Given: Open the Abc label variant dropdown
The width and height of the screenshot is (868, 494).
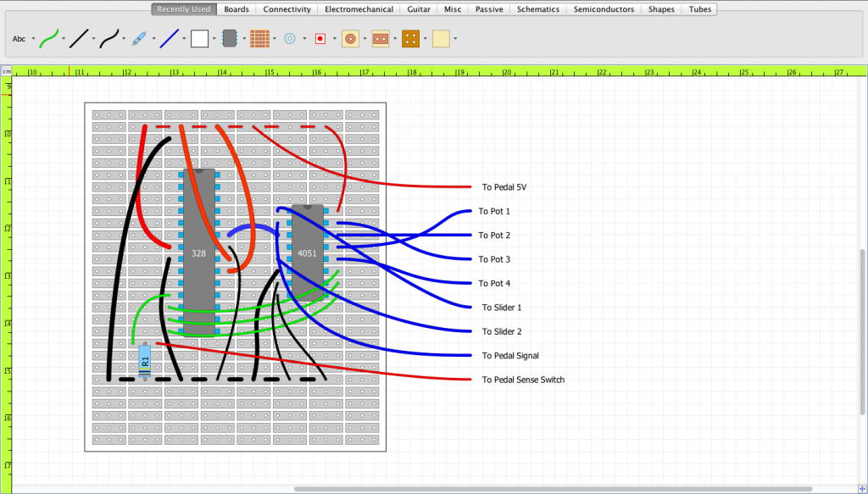Looking at the screenshot, I should pos(34,38).
